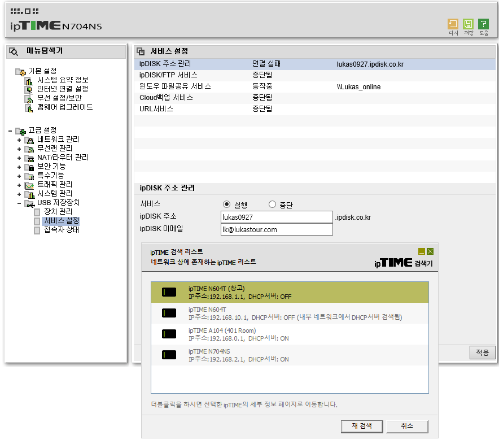Select the 실행 radio button
The width and height of the screenshot is (499, 448).
[226, 205]
